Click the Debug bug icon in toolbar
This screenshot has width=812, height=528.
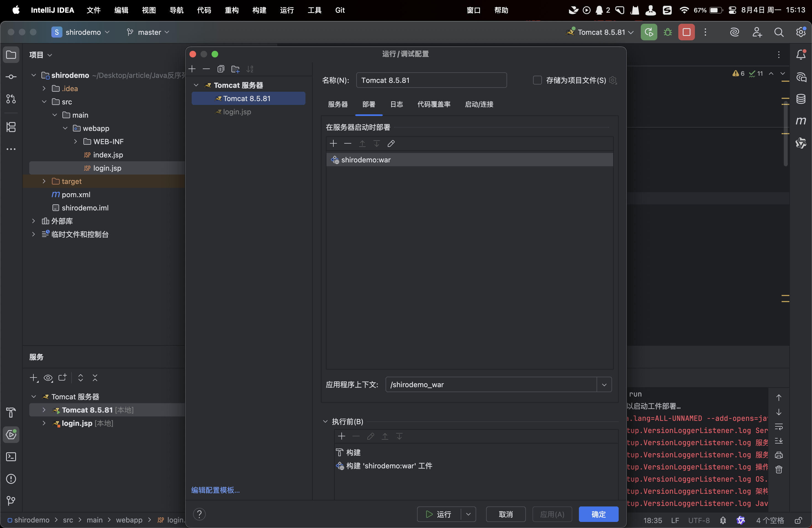point(668,32)
